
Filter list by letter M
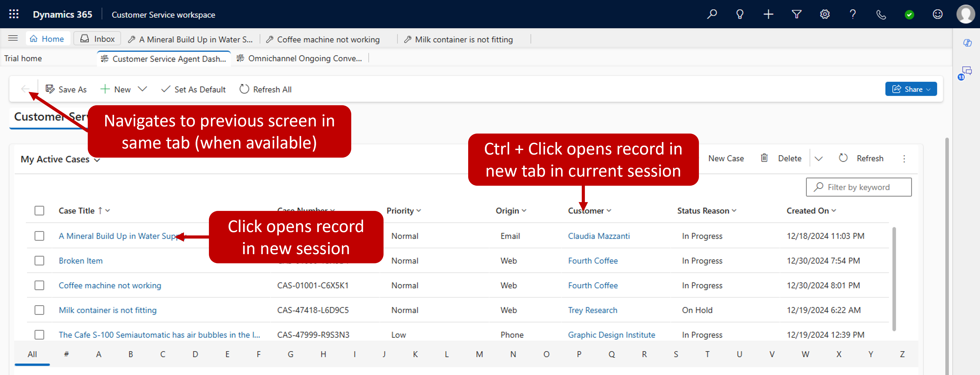click(x=479, y=354)
